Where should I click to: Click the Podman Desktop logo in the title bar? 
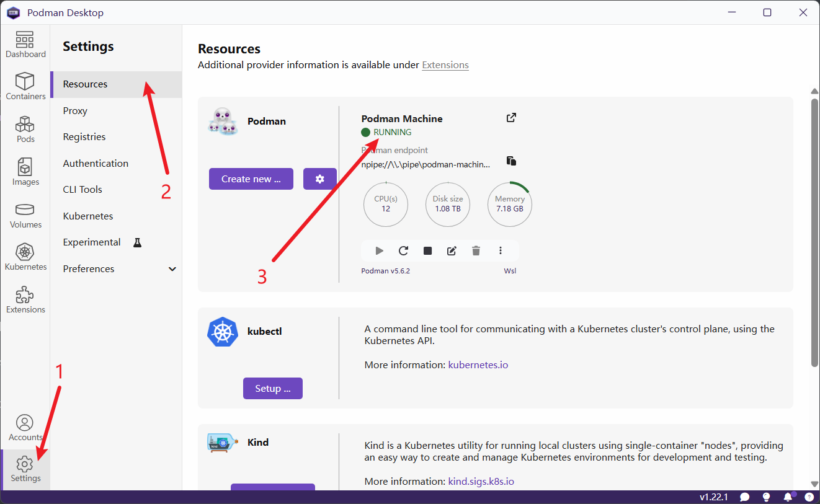[14, 12]
